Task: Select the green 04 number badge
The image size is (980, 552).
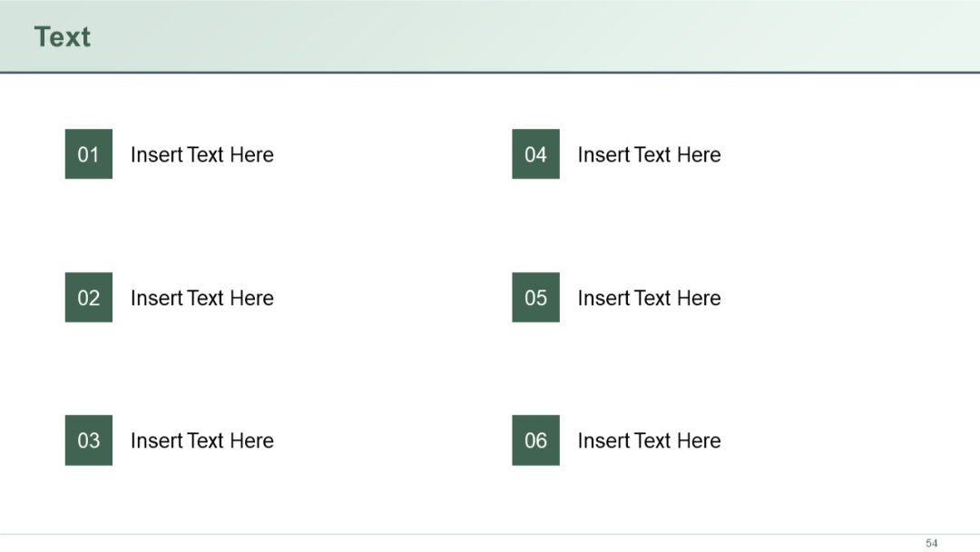Action: point(535,154)
